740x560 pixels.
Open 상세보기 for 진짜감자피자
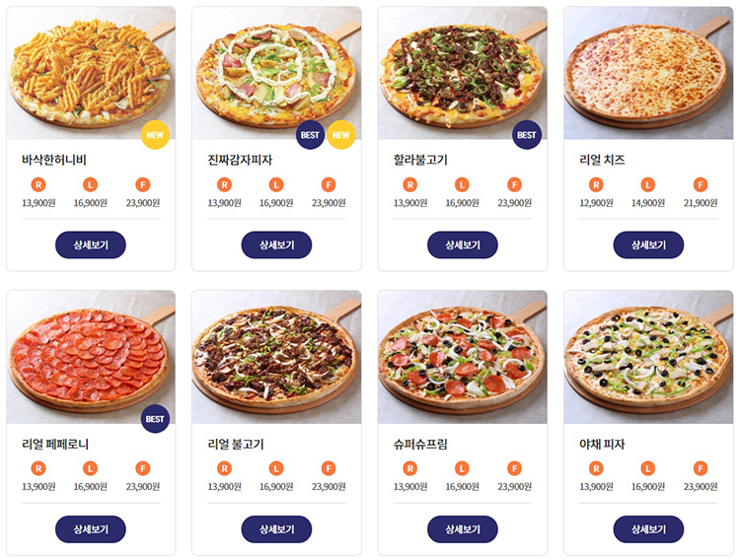point(276,245)
